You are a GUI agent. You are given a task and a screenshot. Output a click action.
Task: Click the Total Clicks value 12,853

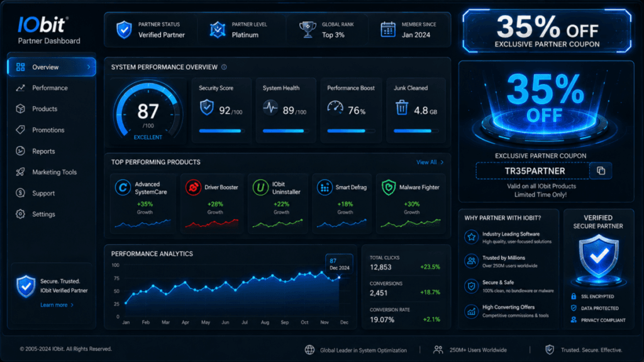click(x=380, y=267)
